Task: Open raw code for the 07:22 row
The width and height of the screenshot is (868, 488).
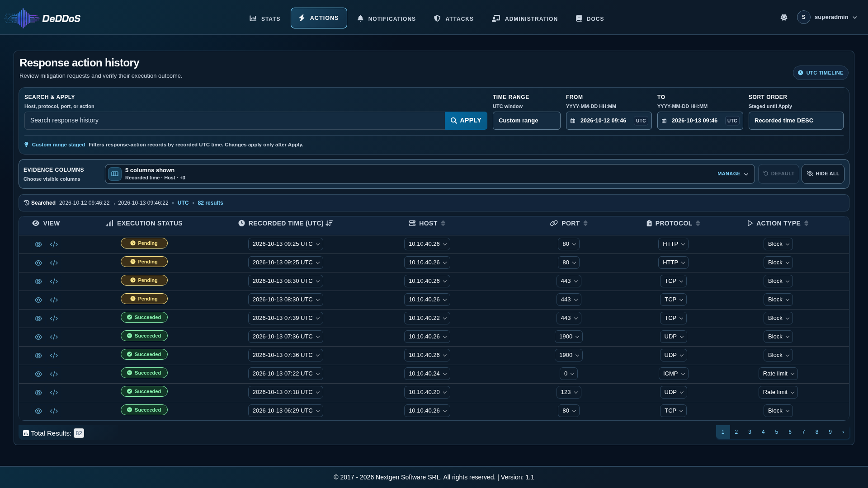Action: click(x=54, y=374)
